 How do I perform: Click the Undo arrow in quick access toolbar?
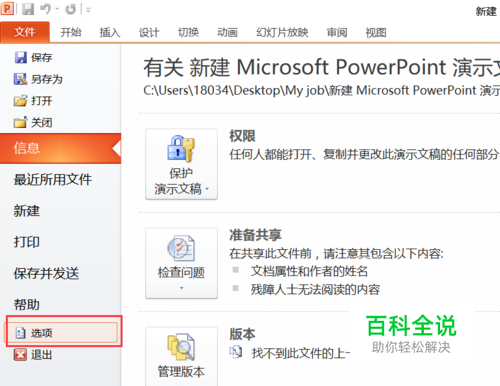(x=45, y=9)
